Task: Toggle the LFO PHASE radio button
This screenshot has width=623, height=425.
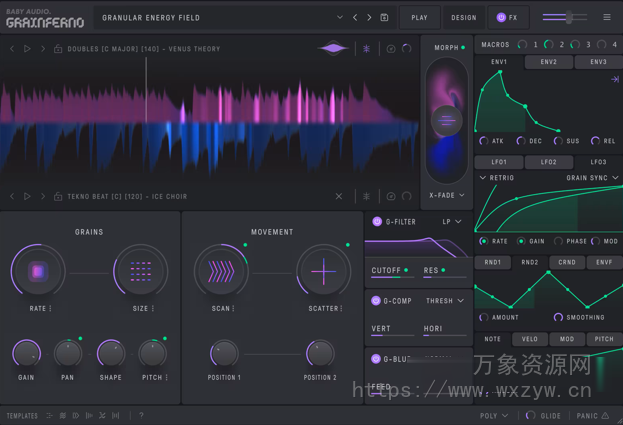Action: pyautogui.click(x=558, y=241)
